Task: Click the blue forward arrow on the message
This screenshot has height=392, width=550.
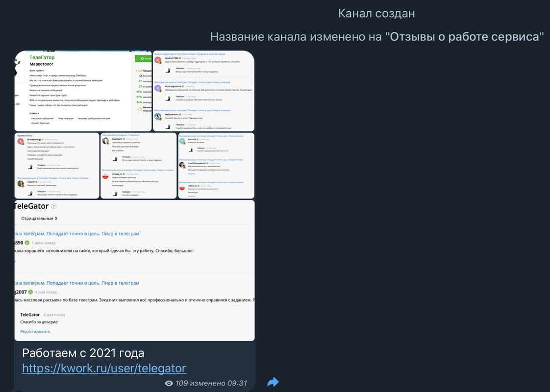Action: click(x=273, y=382)
